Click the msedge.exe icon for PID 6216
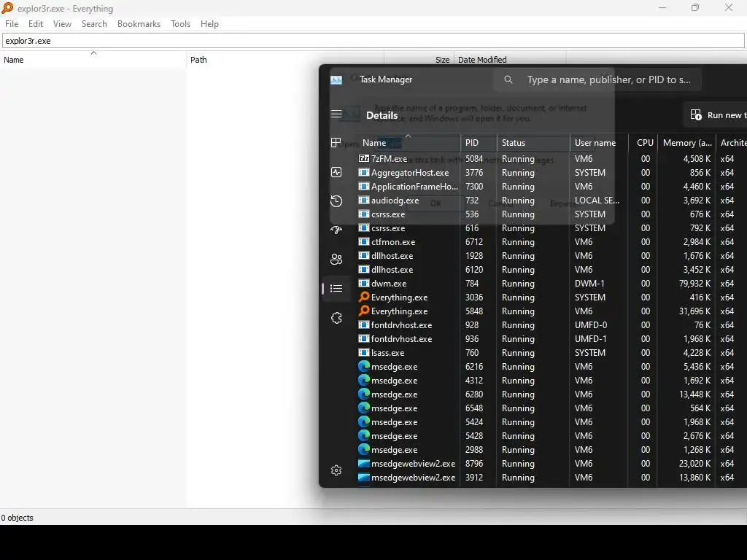747x560 pixels. coord(364,366)
